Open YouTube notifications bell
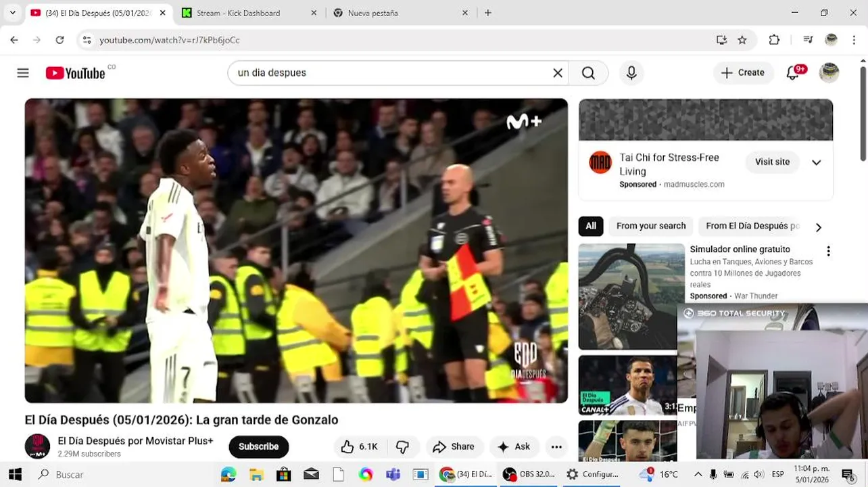Image resolution: width=868 pixels, height=487 pixels. point(793,73)
